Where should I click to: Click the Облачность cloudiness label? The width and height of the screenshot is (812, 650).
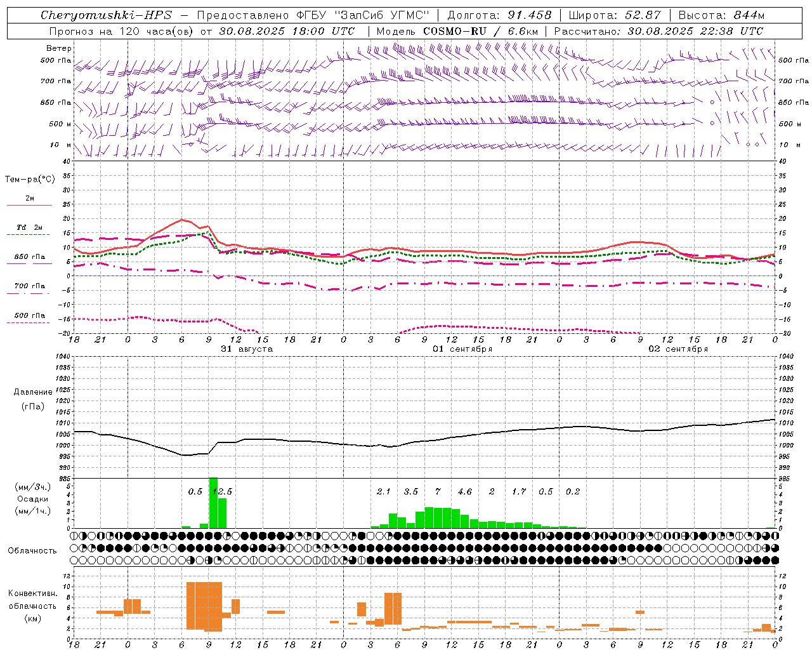pos(32,550)
